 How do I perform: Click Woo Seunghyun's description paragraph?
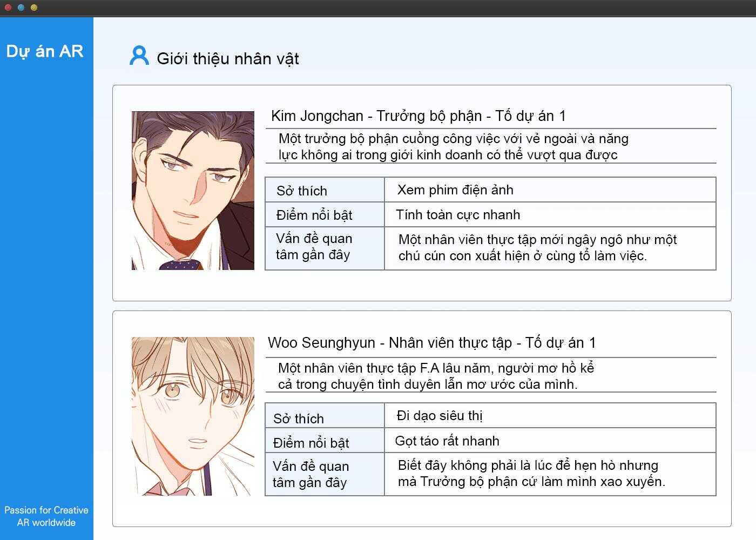pyautogui.click(x=436, y=376)
